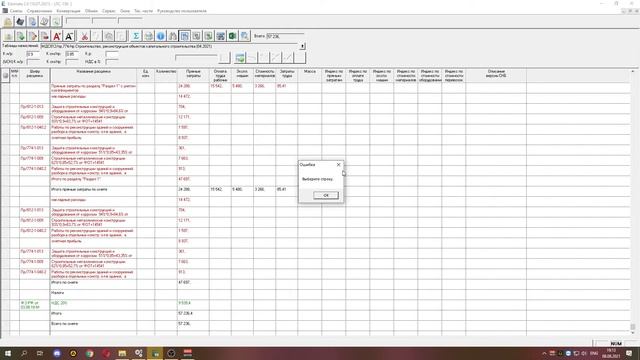This screenshot has height=360, width=640.
Task: Click the binoculars find icon
Action: (x=173, y=36)
